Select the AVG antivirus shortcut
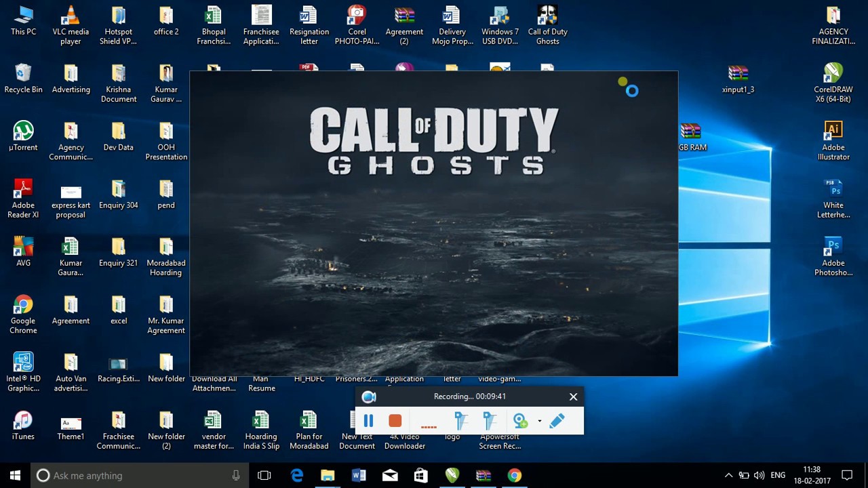The width and height of the screenshot is (868, 488). tap(23, 252)
